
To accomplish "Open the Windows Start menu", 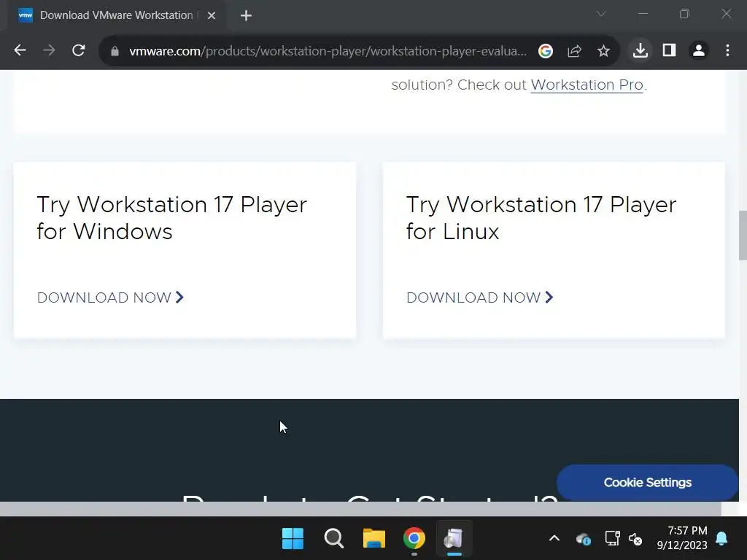I will pos(293,539).
